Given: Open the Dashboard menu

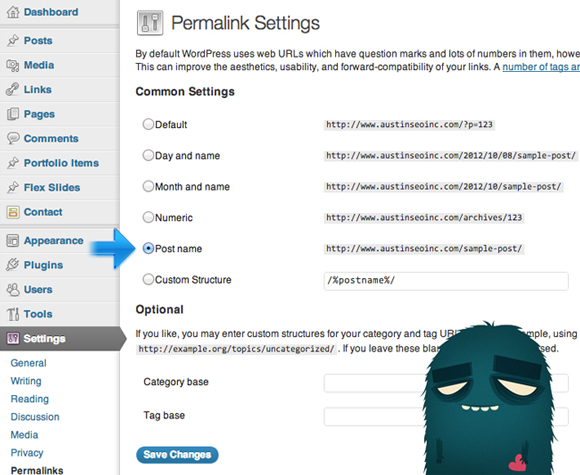Looking at the screenshot, I should (51, 12).
